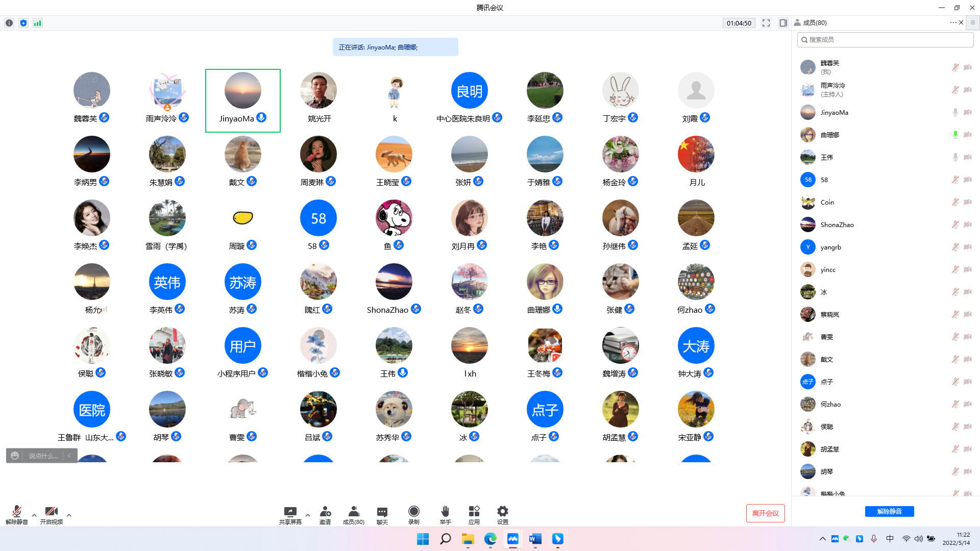Viewport: 980px width, 551px height.
Task: Open the chat panel icon
Action: point(382,512)
